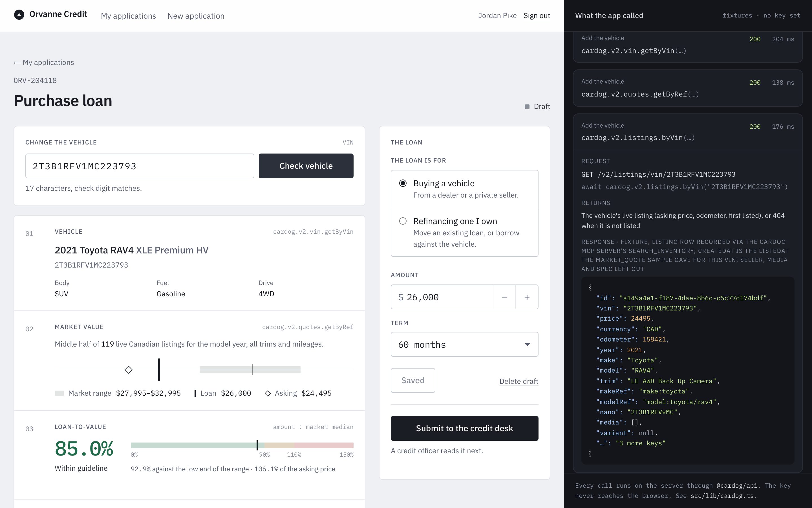Click the 'Within guideline' status text

81,468
